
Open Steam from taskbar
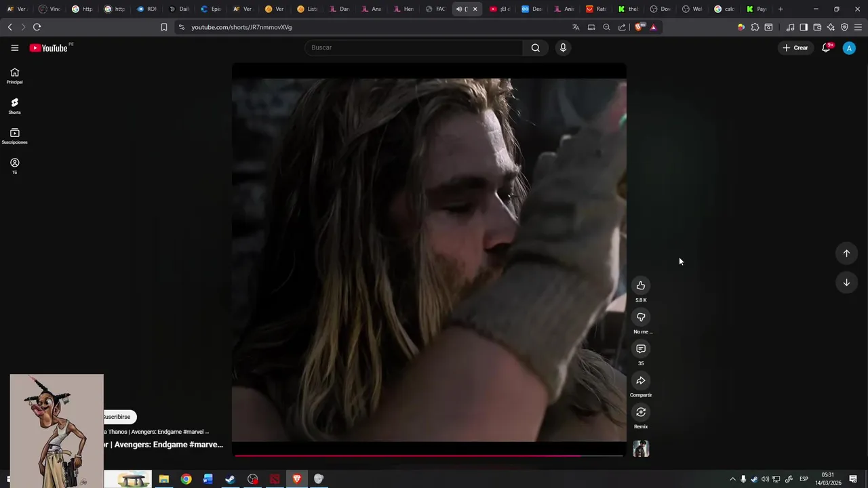coord(231,479)
